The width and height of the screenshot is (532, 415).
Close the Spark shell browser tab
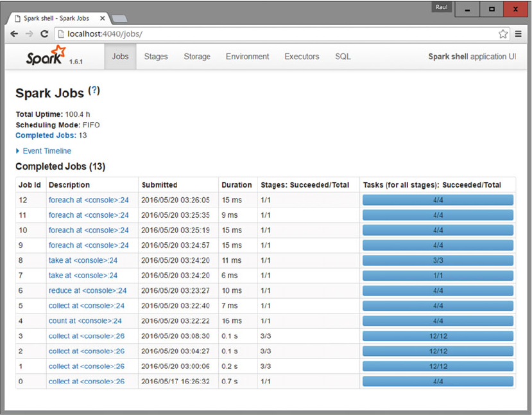pyautogui.click(x=102, y=19)
